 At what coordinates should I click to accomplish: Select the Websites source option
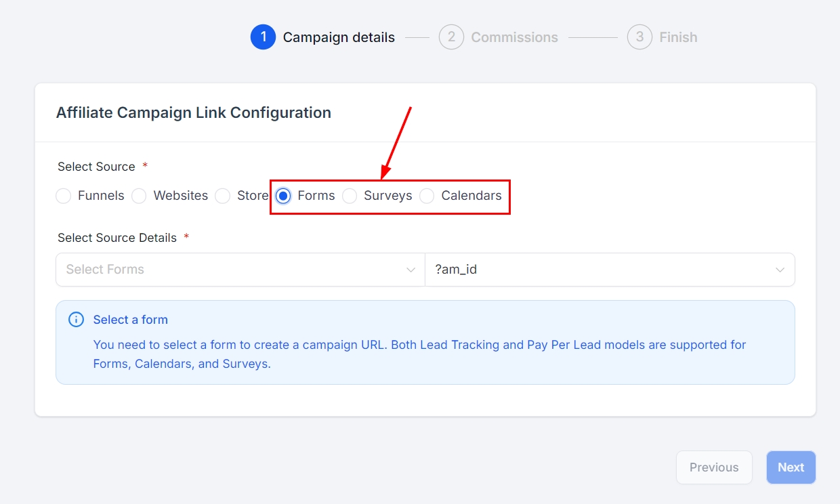140,196
